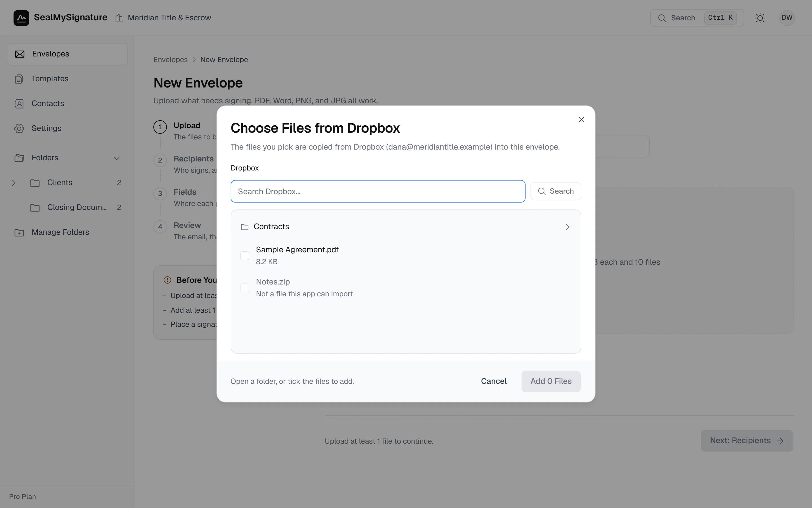This screenshot has height=508, width=812.
Task: Click the Settings gear icon
Action: click(19, 129)
